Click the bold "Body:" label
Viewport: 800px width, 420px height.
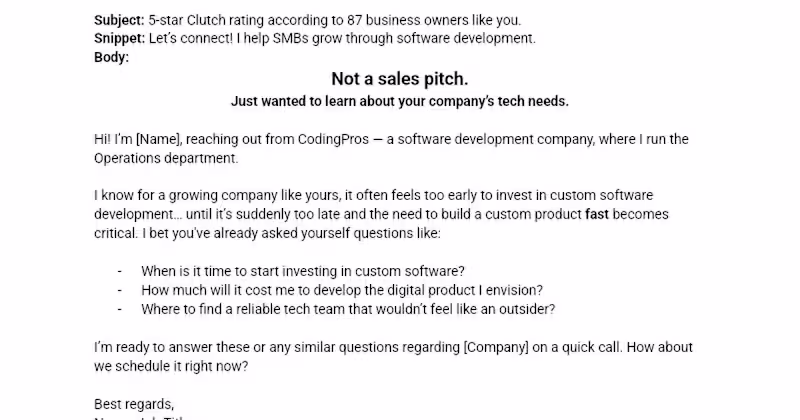(x=111, y=57)
